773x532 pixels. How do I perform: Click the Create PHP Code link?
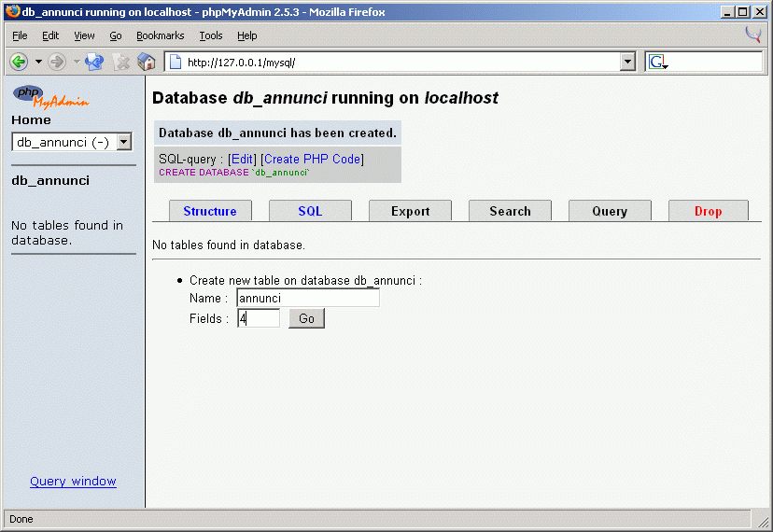313,159
